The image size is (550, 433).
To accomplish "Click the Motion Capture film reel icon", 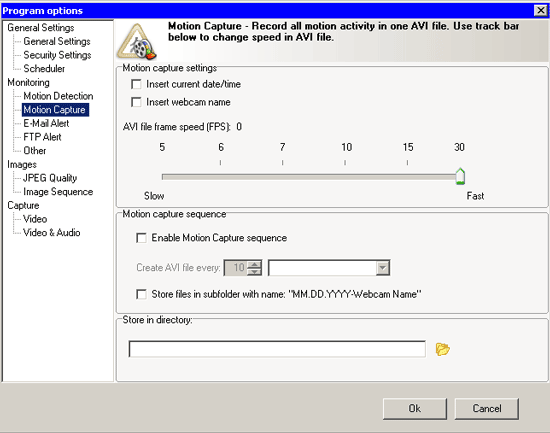I will tap(137, 42).
